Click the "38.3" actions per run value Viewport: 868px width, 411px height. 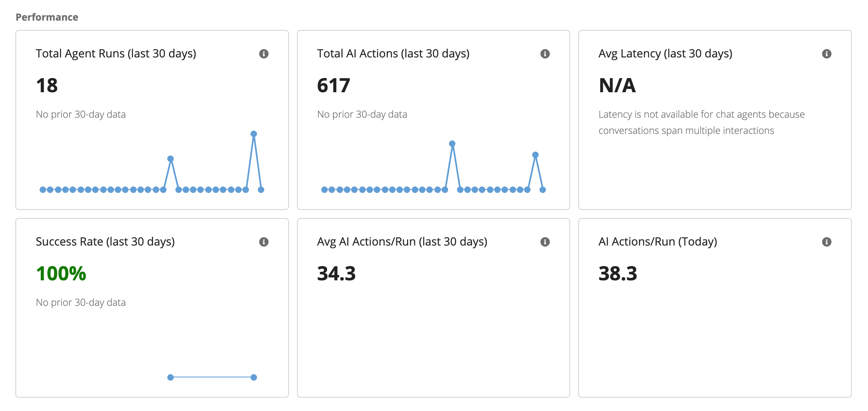[618, 273]
